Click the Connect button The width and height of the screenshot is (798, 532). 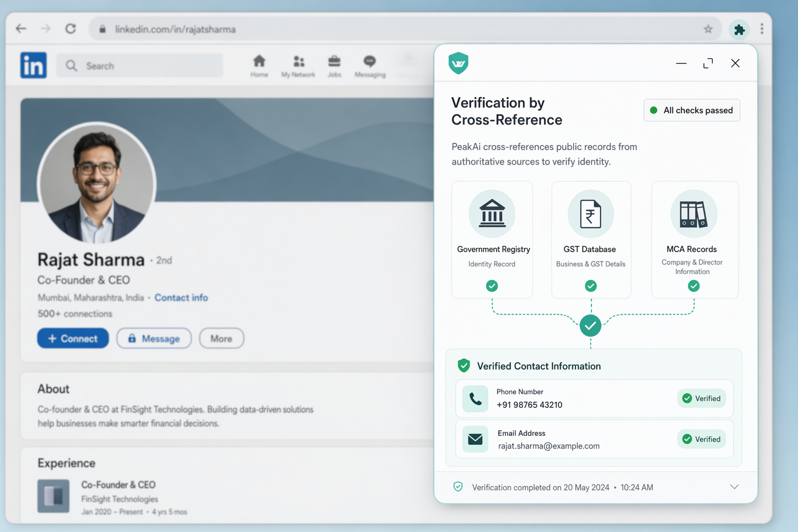[x=73, y=338]
